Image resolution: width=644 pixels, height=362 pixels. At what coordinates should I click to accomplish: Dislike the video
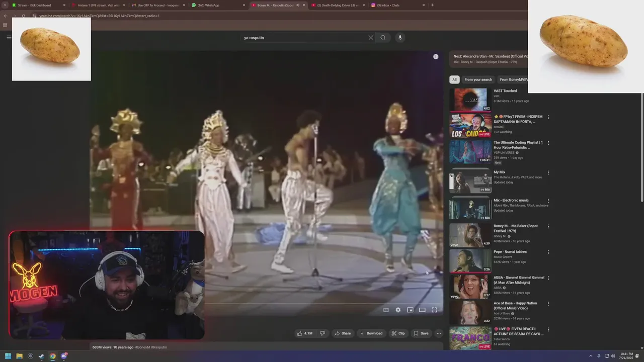pos(323,333)
